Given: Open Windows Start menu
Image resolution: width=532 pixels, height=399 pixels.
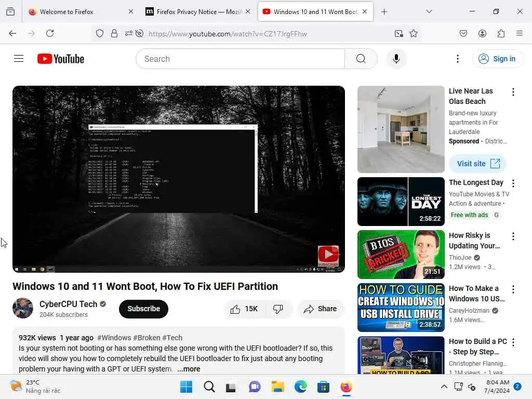Looking at the screenshot, I should tap(186, 387).
